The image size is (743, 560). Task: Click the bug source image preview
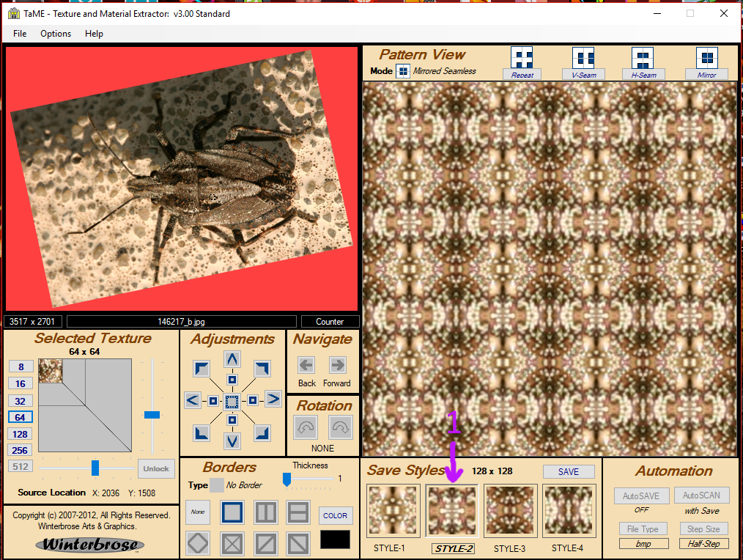coord(182,179)
